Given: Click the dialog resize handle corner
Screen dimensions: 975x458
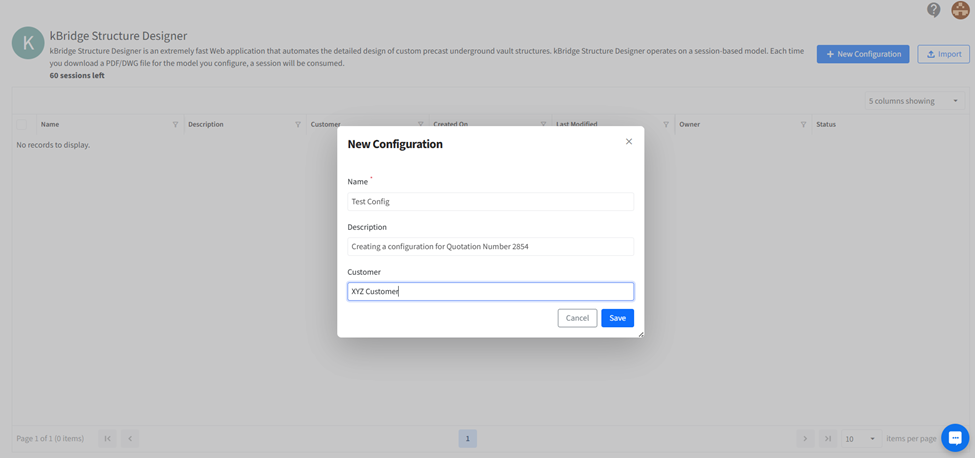Looking at the screenshot, I should [640, 334].
